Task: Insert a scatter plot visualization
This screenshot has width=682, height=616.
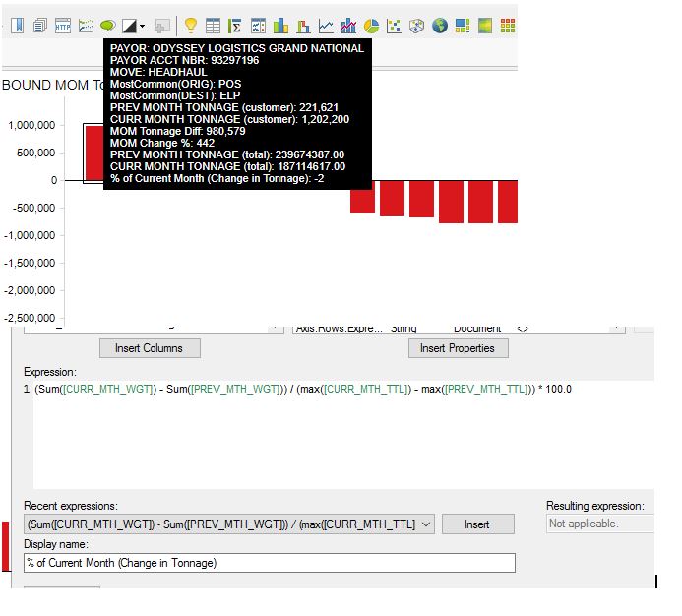Action: [x=394, y=26]
